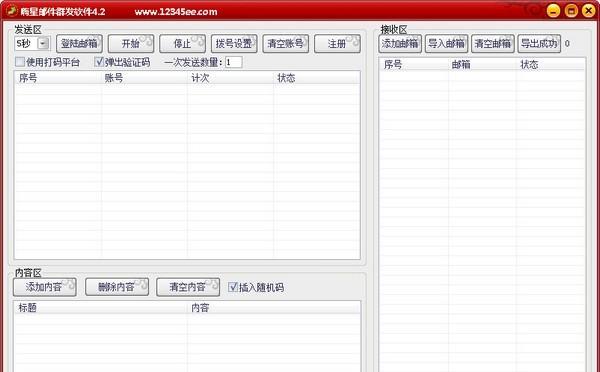Click the 计次 column header
This screenshot has width=600, height=372.
pyautogui.click(x=230, y=78)
